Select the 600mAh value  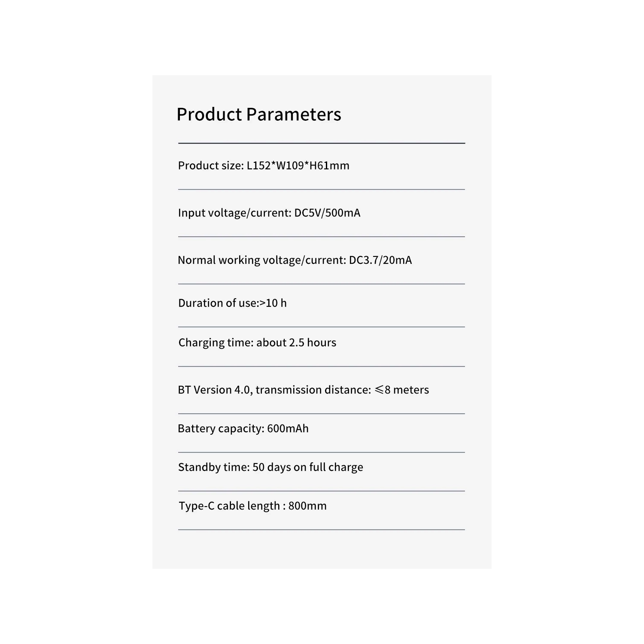288,429
